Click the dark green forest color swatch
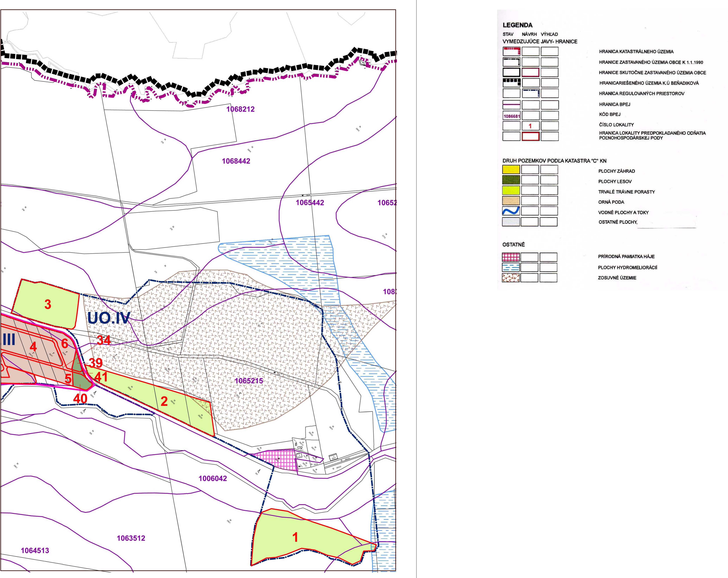The width and height of the screenshot is (728, 578). [511, 180]
